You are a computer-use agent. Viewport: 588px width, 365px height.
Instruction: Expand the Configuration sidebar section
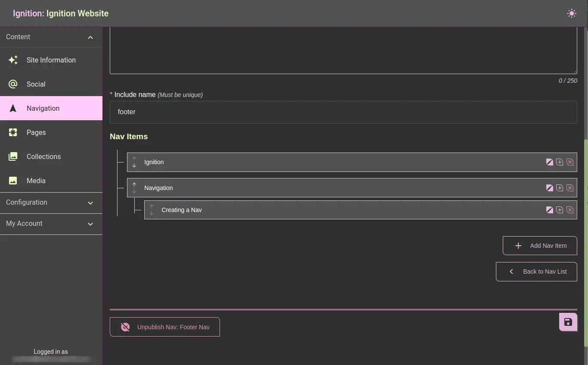click(51, 203)
